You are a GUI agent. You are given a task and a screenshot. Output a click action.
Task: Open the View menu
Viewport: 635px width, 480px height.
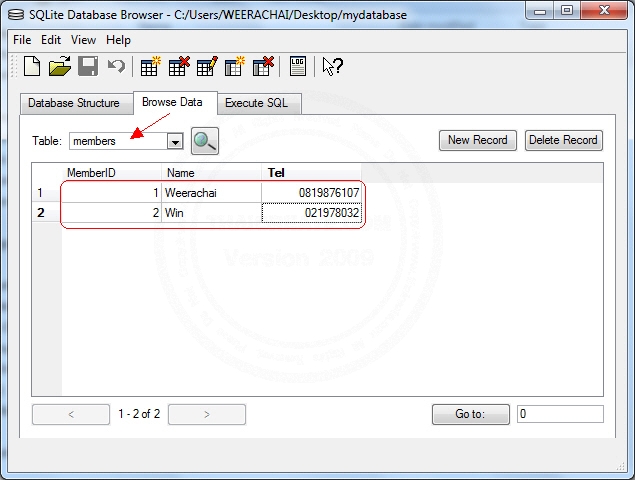point(83,40)
